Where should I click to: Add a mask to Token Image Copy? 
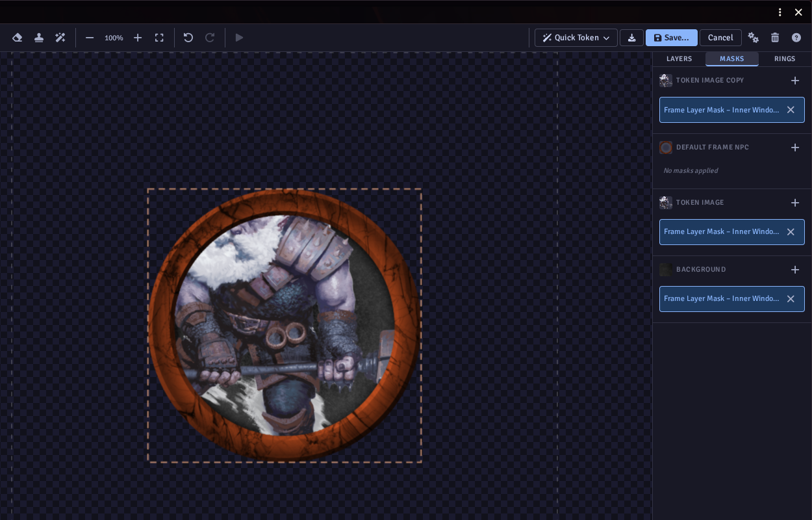[795, 81]
